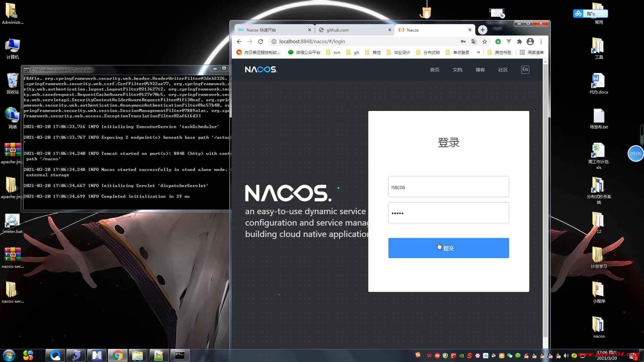This screenshot has width=644, height=362.
Task: Open the Chrome three-dot menu
Action: [541, 42]
